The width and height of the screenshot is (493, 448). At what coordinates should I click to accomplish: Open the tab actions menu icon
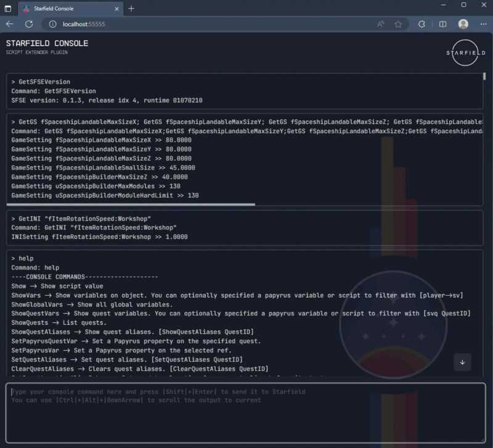point(8,9)
